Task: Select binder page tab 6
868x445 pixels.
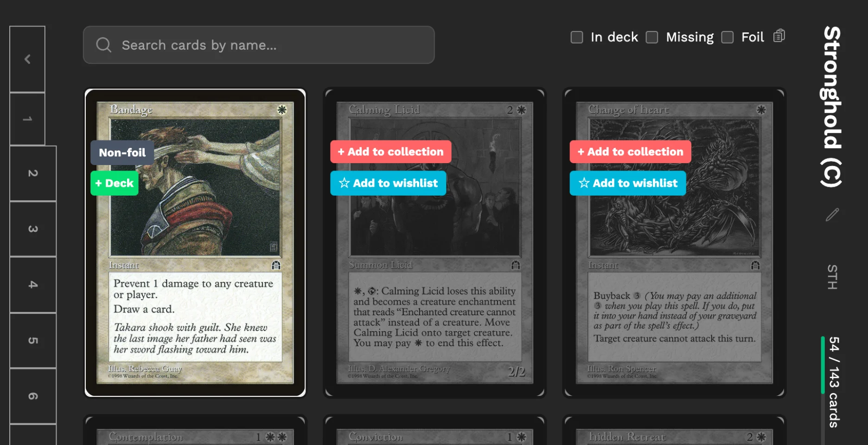Action: coord(33,396)
